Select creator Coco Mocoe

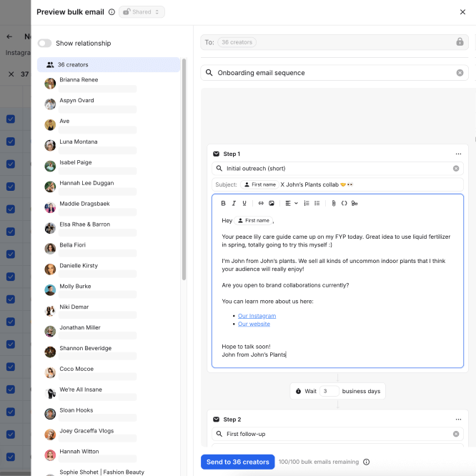click(109, 372)
